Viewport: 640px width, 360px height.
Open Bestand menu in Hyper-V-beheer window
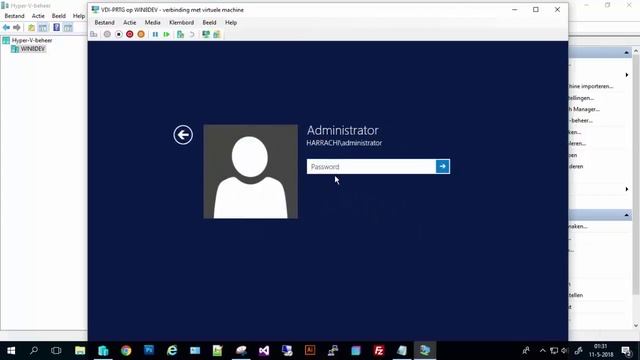tap(14, 16)
